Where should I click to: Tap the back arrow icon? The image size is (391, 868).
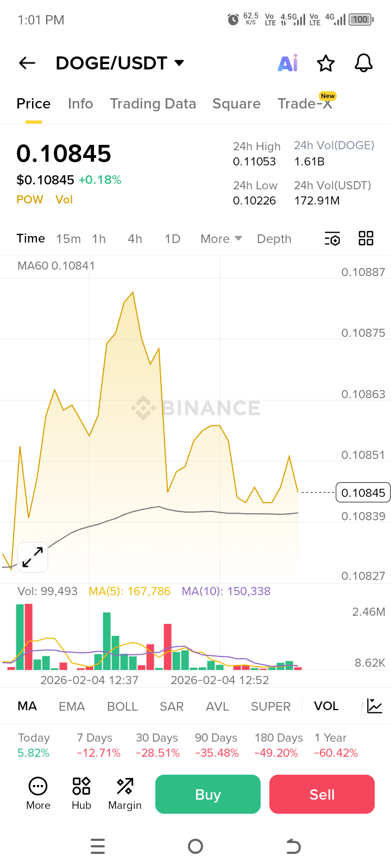tap(27, 63)
